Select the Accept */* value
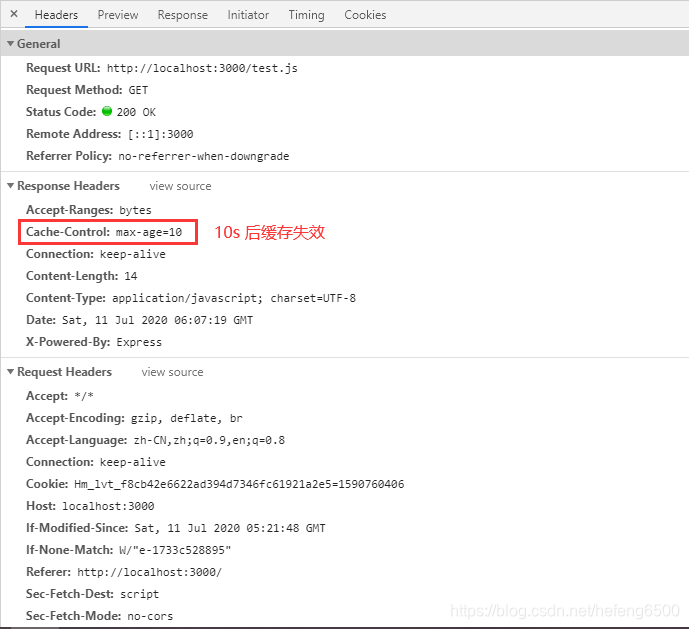 [84, 396]
